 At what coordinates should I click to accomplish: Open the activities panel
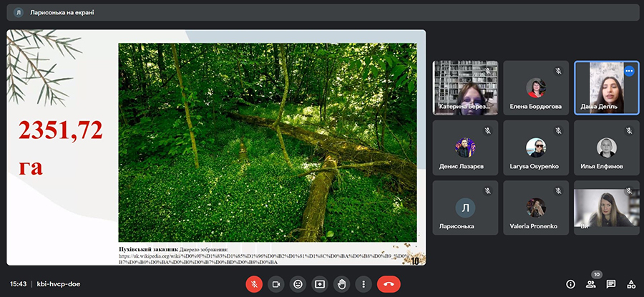(x=631, y=284)
